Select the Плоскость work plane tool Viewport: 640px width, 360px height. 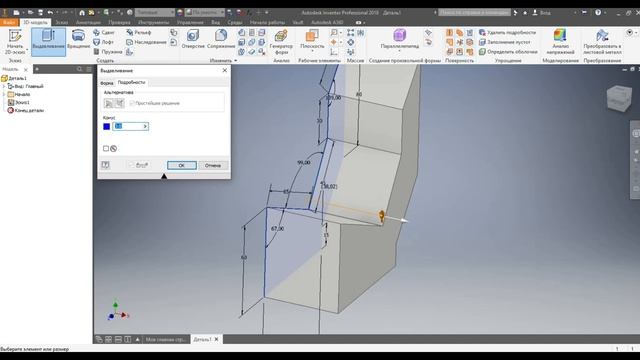tap(312, 39)
